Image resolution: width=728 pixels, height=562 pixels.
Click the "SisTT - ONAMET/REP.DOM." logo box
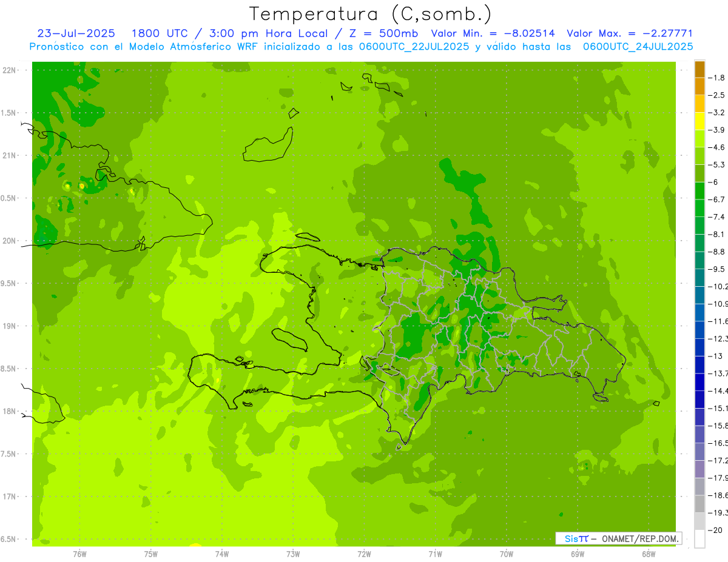pyautogui.click(x=618, y=538)
